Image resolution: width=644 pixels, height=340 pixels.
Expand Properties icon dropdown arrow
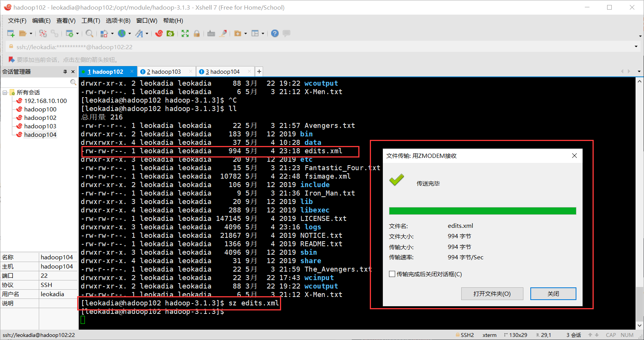(x=77, y=33)
